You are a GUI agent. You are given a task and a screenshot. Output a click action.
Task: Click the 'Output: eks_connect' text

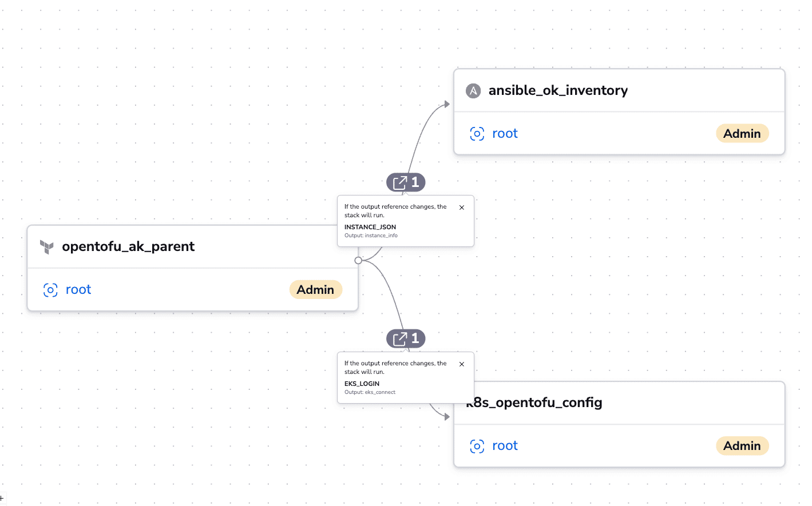370,392
